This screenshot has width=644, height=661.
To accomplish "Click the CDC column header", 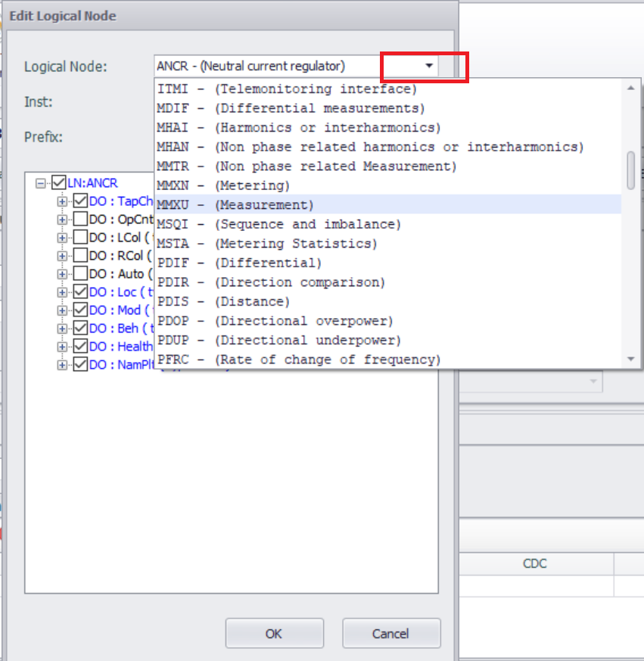I will 534,563.
